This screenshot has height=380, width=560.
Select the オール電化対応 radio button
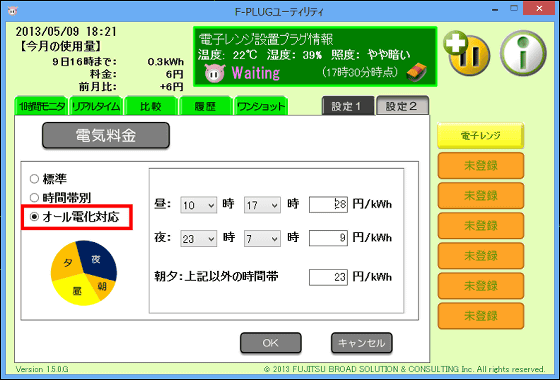(x=34, y=217)
